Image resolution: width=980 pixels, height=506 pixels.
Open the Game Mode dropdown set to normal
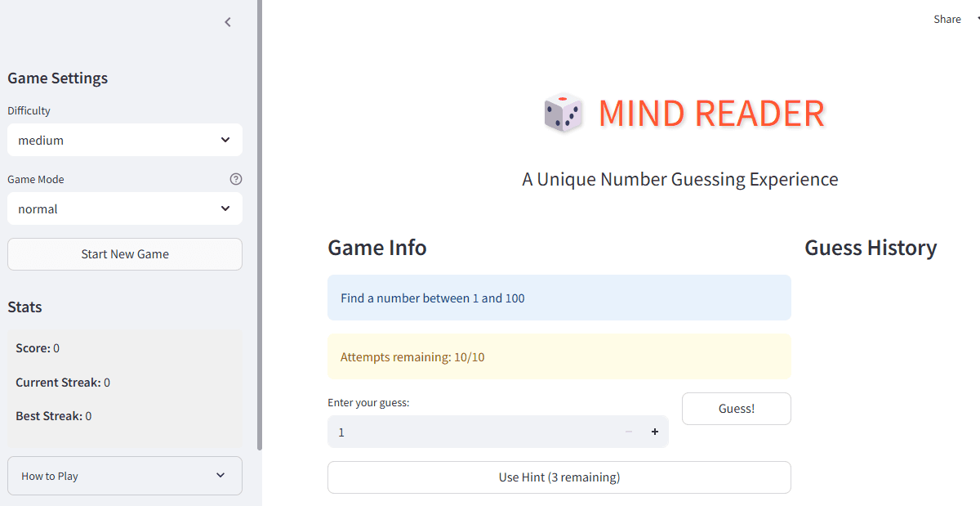pos(124,208)
